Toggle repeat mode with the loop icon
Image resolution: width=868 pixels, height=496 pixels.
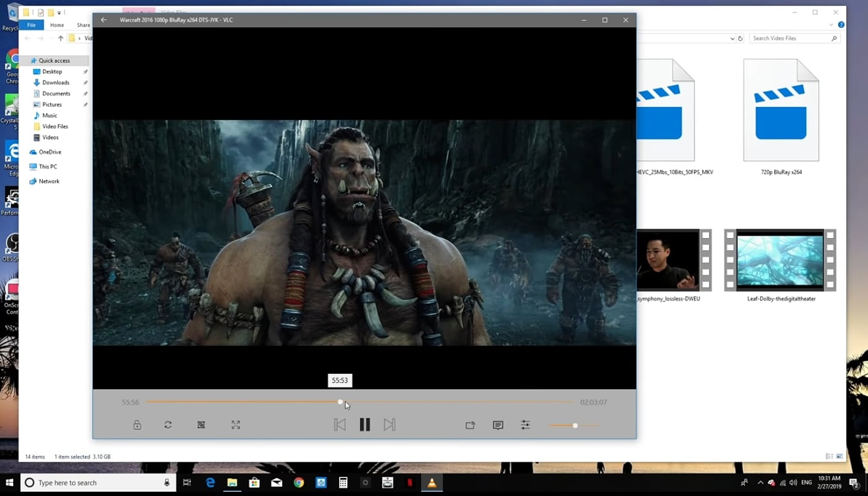(x=168, y=425)
